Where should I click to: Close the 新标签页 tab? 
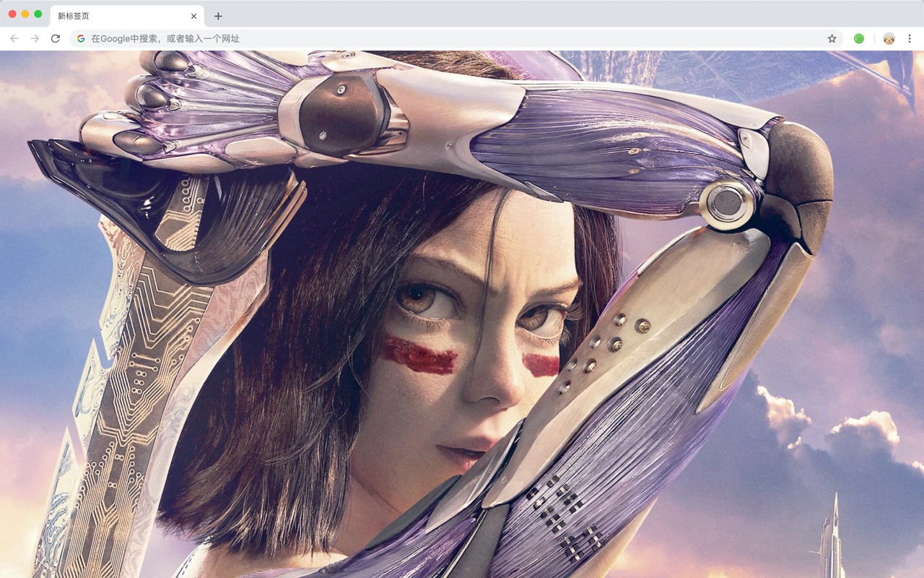pyautogui.click(x=193, y=16)
